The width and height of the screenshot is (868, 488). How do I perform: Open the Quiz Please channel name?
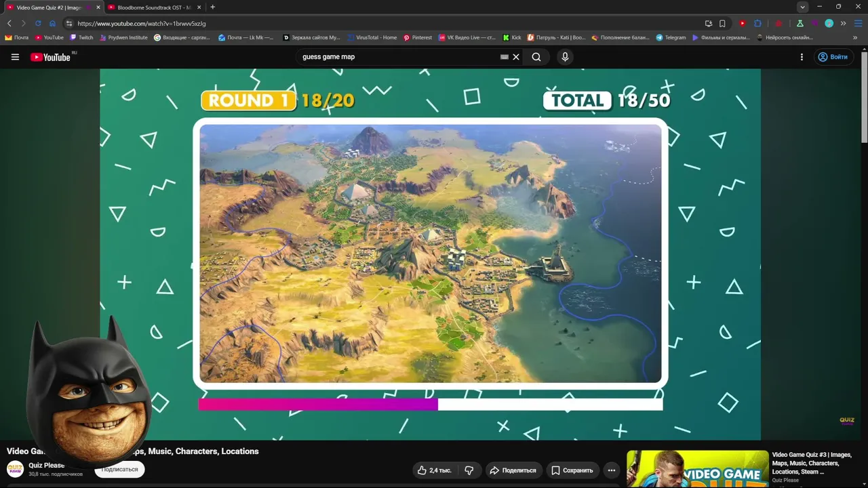47,466
